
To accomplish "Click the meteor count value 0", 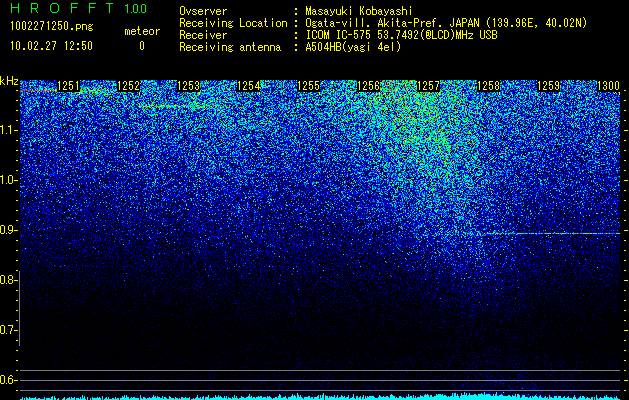I will (x=142, y=46).
